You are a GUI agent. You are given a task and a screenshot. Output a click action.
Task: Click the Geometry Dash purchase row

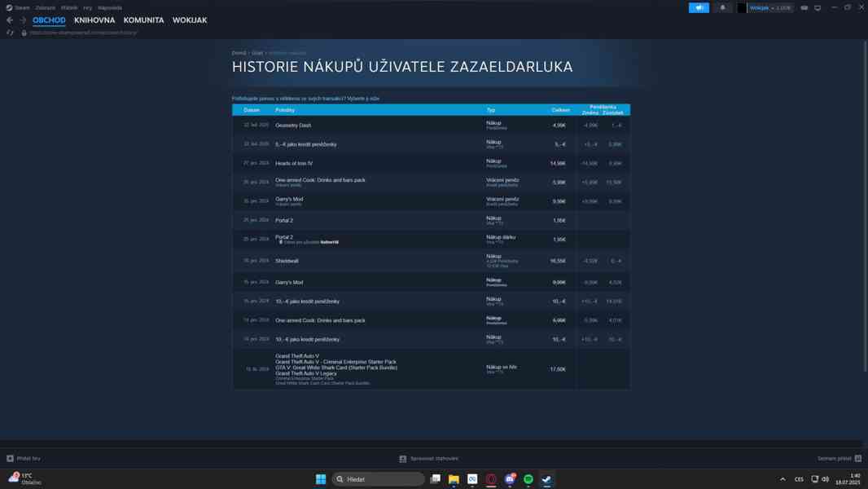pos(431,126)
